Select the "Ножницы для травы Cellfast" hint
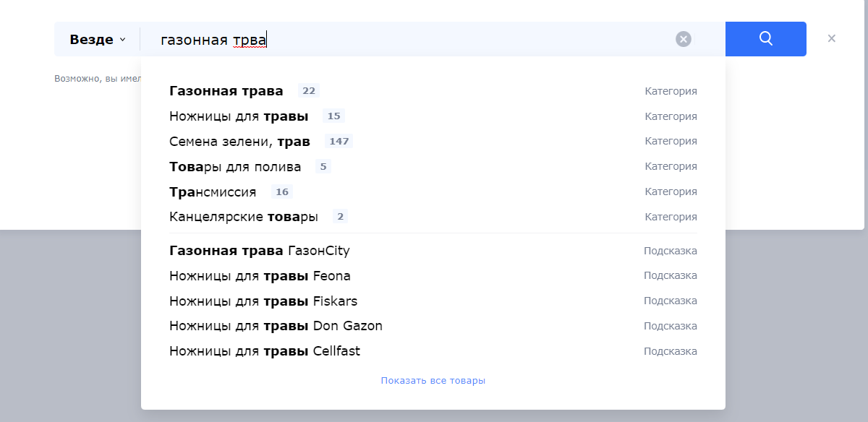 [x=265, y=351]
